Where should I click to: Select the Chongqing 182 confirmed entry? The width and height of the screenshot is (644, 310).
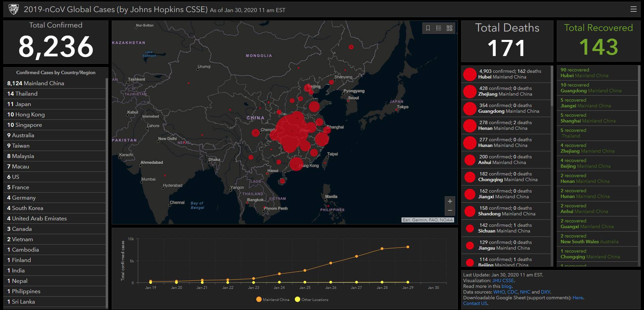pos(506,177)
